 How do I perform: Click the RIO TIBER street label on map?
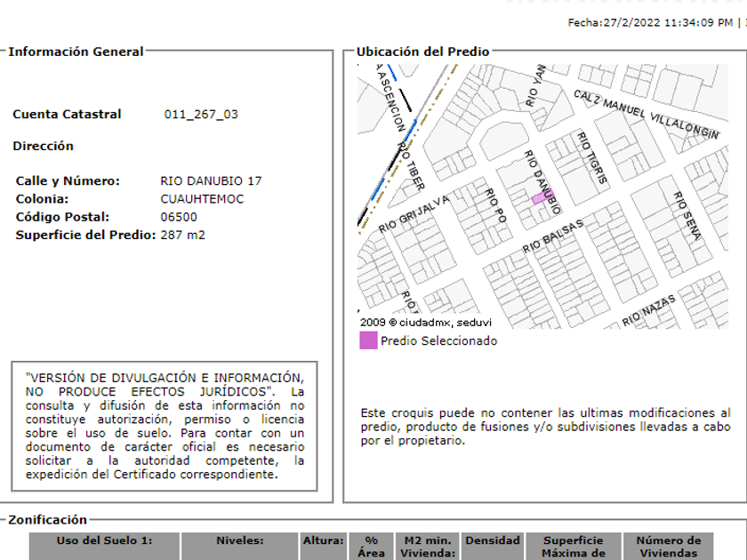coord(411,165)
